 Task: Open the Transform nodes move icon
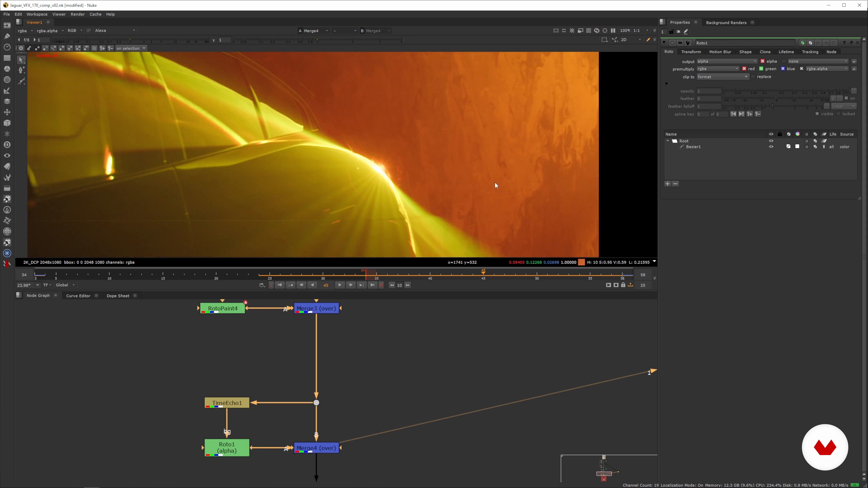point(7,112)
